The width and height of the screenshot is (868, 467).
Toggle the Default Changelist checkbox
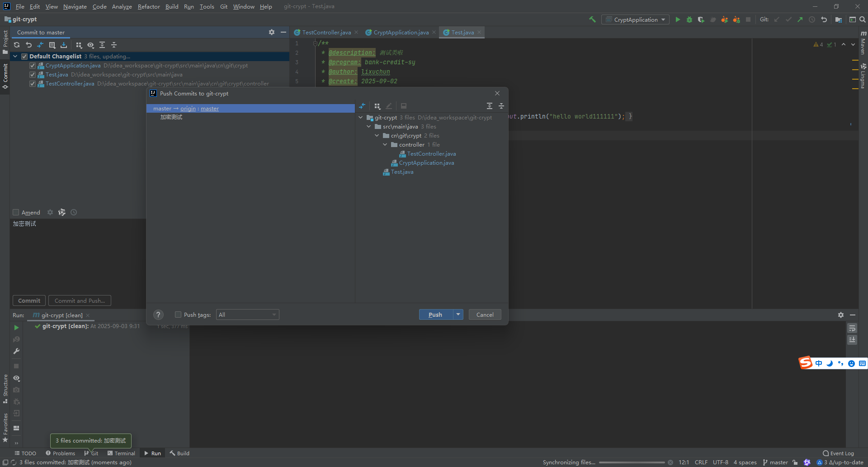coord(24,57)
